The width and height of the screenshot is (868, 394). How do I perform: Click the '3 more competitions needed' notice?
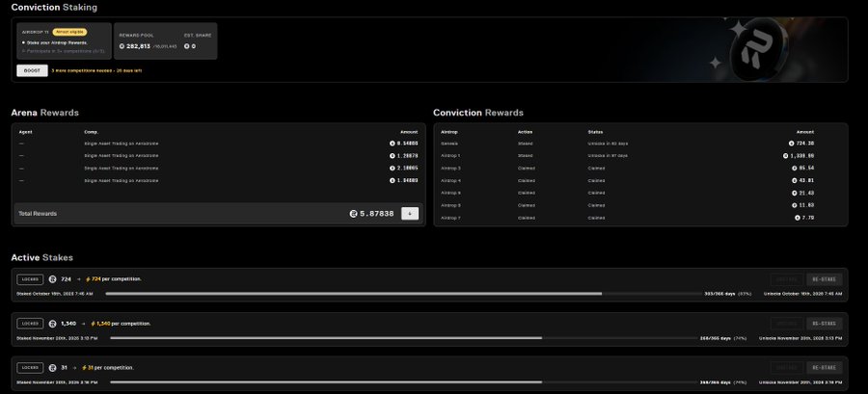(96, 70)
